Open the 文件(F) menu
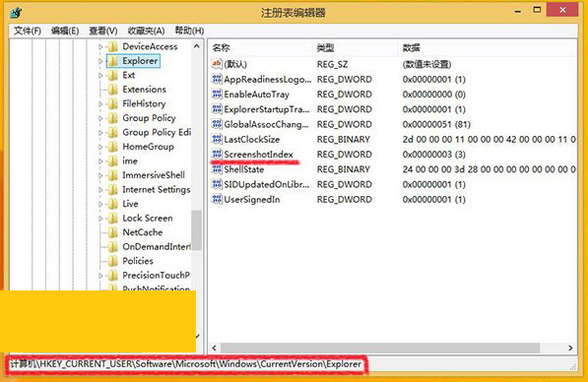588x382 pixels. coord(28,31)
